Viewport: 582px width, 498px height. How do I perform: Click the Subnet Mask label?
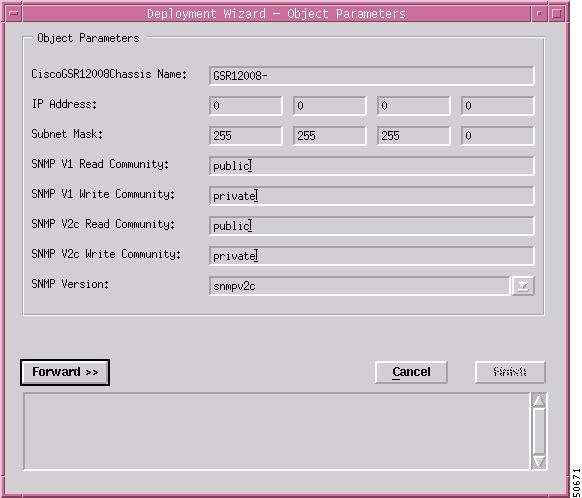point(67,134)
